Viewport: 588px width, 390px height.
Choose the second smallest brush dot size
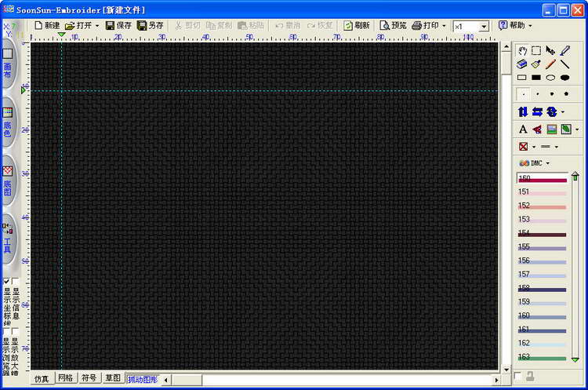tap(538, 94)
